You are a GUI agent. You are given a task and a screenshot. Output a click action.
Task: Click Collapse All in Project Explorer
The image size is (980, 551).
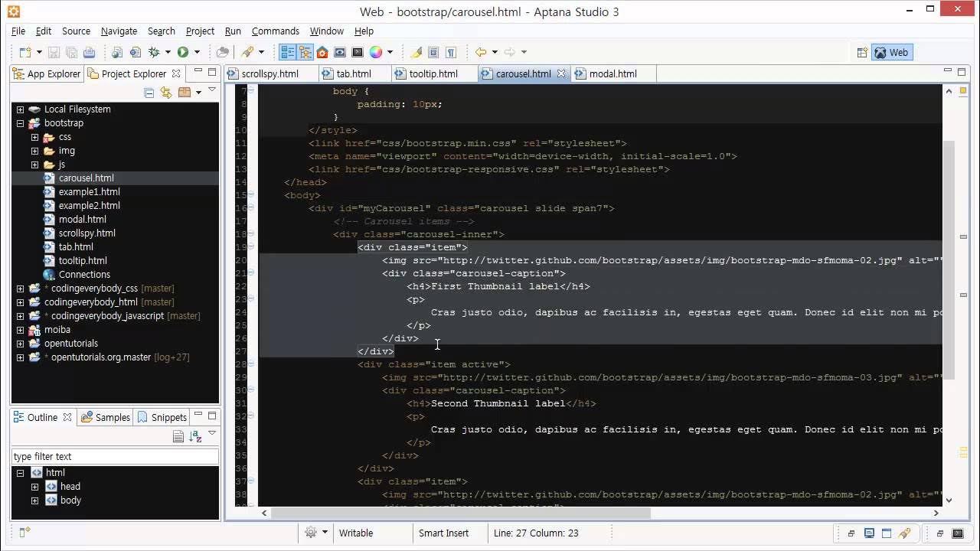pyautogui.click(x=149, y=93)
